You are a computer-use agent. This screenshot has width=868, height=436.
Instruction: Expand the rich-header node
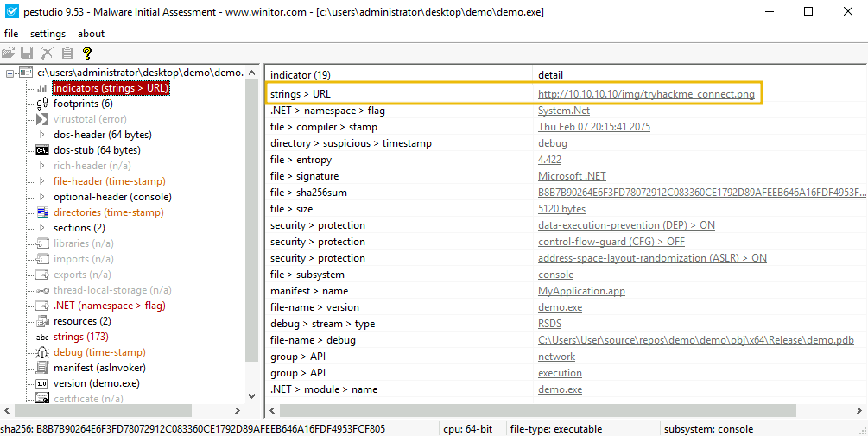(42, 166)
